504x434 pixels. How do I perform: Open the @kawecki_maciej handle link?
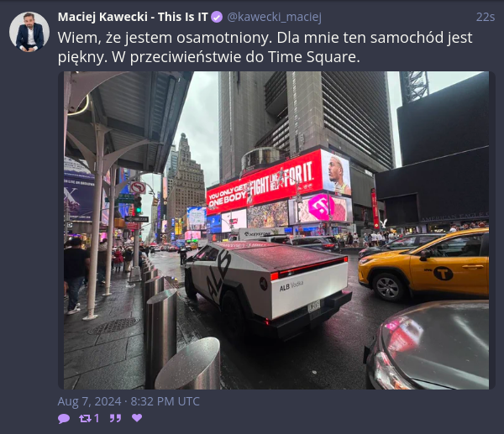point(274,17)
